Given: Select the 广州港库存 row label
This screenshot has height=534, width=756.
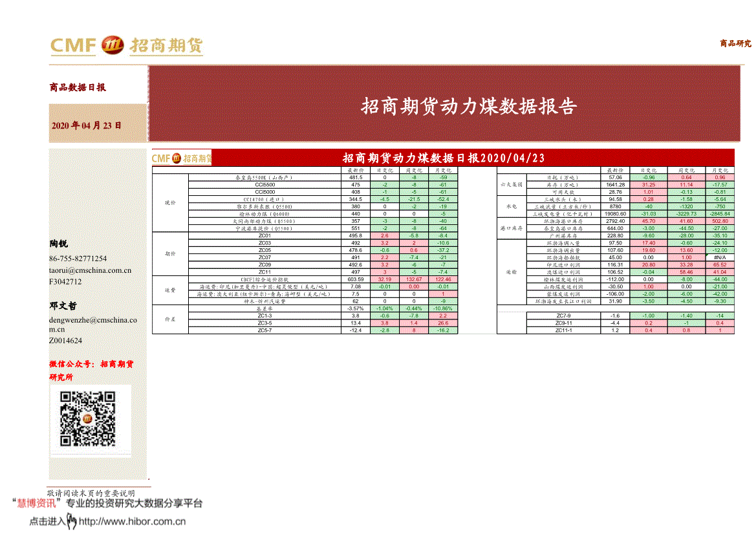Looking at the screenshot, I should (x=563, y=236).
